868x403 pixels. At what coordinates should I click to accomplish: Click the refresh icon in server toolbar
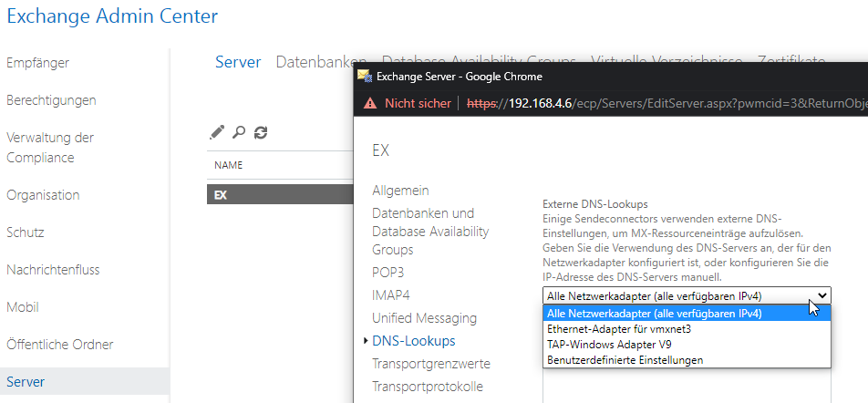pyautogui.click(x=261, y=132)
